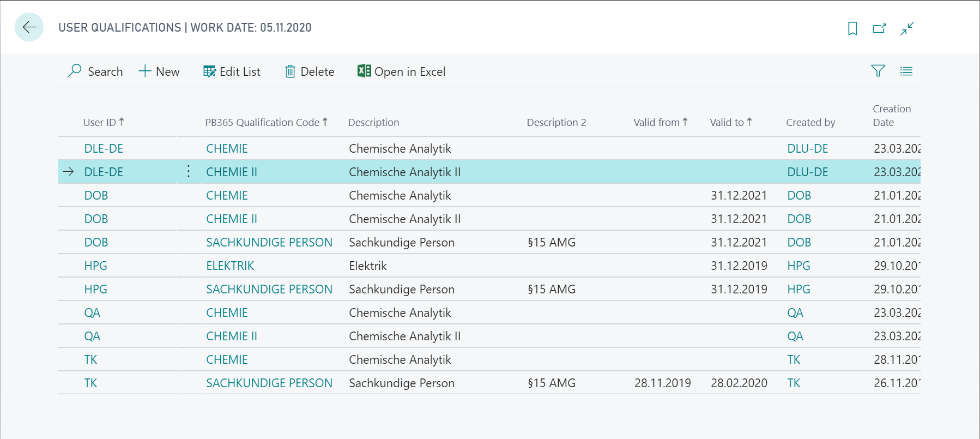Open page in new window icon
Viewport: 980px width, 439px height.
(x=879, y=28)
